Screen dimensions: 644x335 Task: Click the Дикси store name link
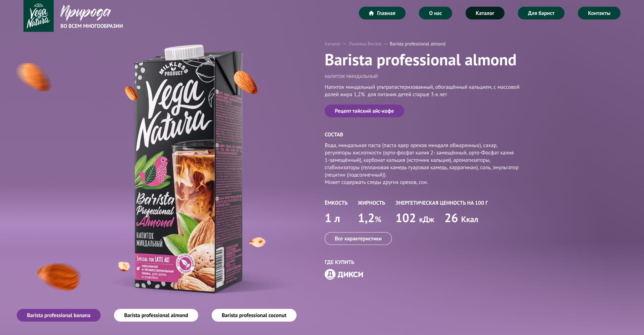click(x=350, y=274)
